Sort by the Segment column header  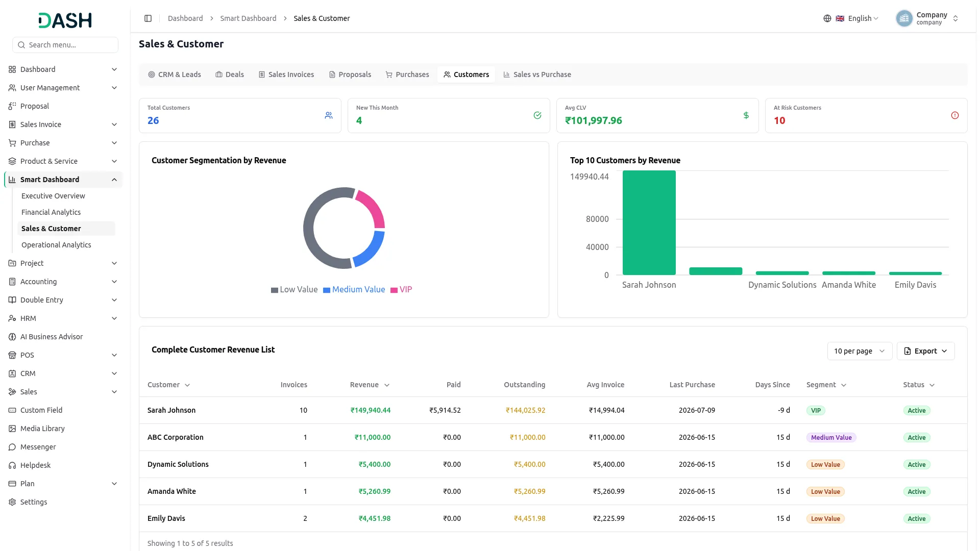(x=826, y=385)
